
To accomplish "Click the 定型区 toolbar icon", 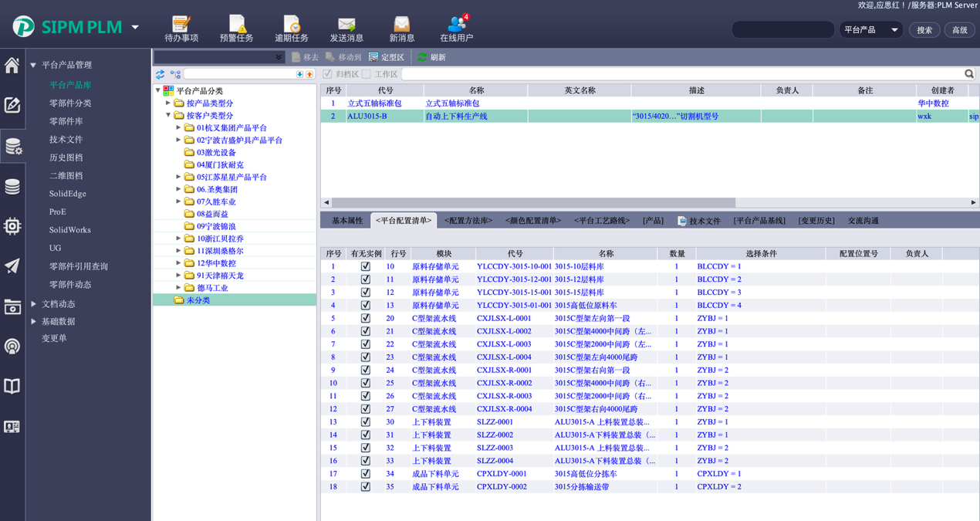I will (x=373, y=57).
